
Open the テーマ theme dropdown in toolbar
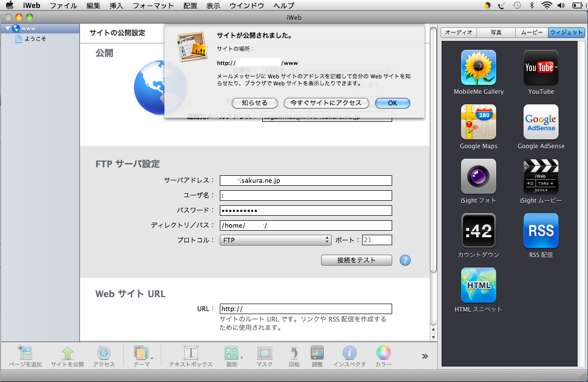coord(143,354)
